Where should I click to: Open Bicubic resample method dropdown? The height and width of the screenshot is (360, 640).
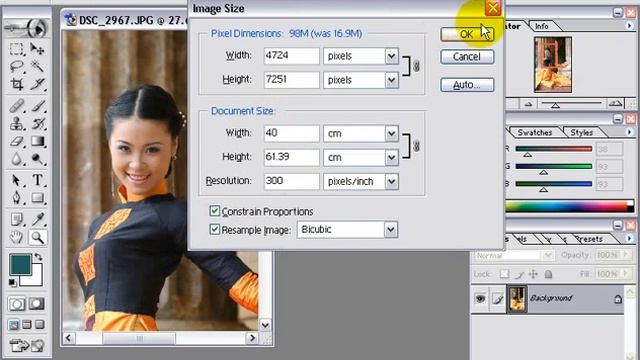(x=390, y=229)
